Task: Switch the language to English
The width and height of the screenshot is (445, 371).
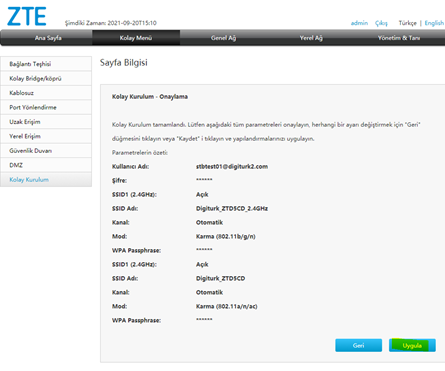Action: [x=434, y=23]
